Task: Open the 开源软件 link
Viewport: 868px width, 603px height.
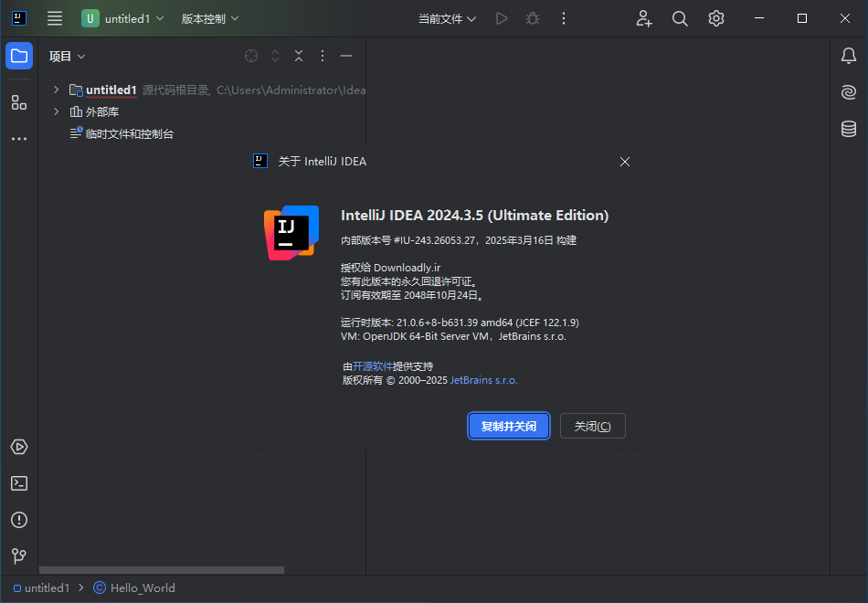Action: tap(373, 366)
